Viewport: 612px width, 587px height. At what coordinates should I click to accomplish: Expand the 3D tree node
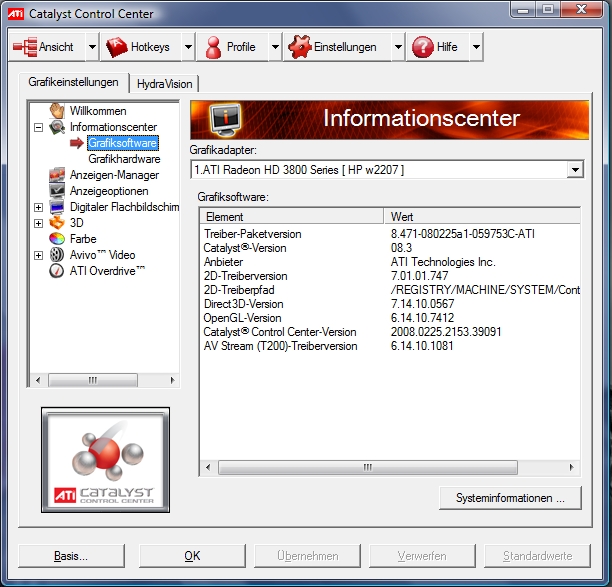pos(38,223)
